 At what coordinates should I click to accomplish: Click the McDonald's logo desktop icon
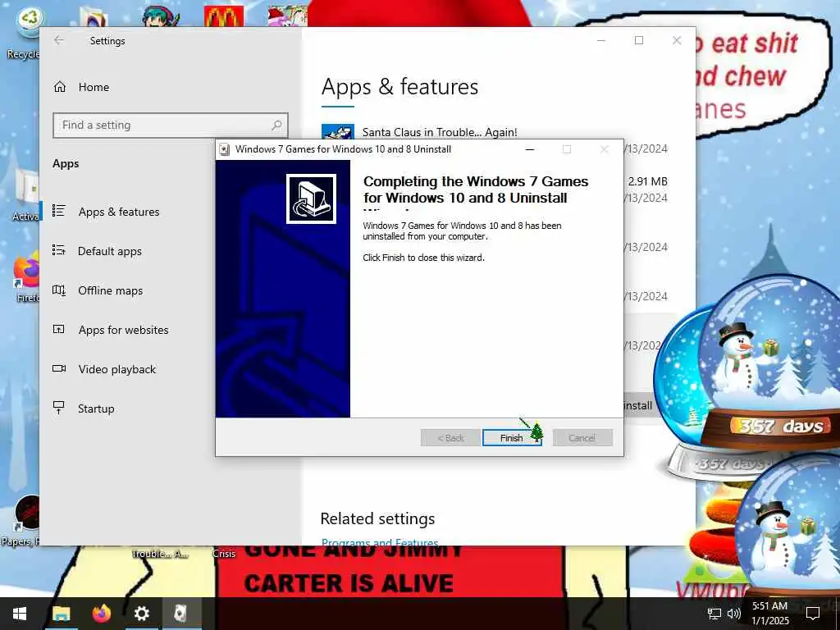[224, 16]
